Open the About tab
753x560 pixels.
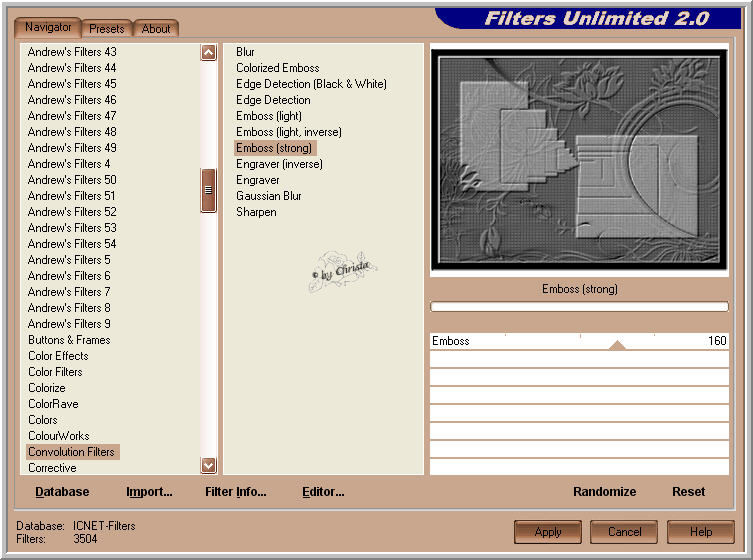click(156, 29)
